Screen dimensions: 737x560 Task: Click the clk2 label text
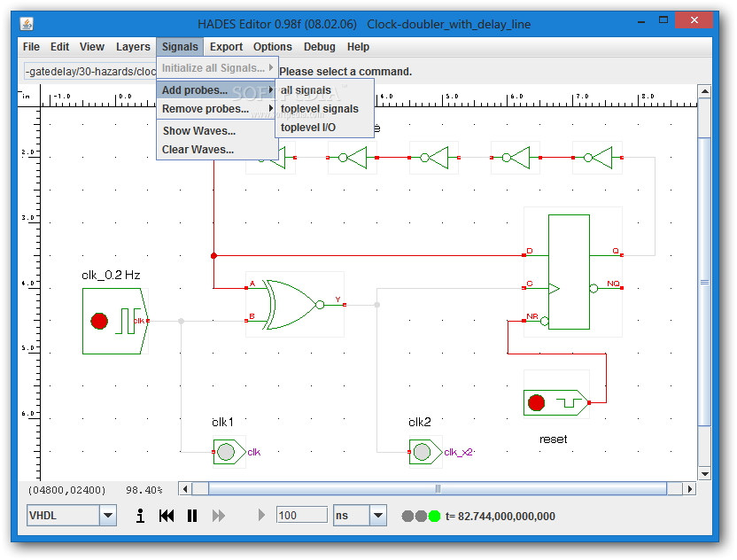[420, 422]
